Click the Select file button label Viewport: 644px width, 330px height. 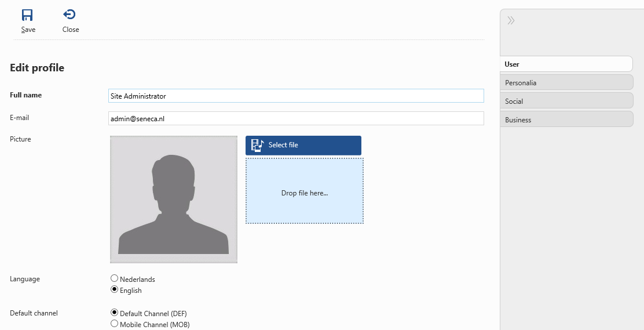click(283, 145)
